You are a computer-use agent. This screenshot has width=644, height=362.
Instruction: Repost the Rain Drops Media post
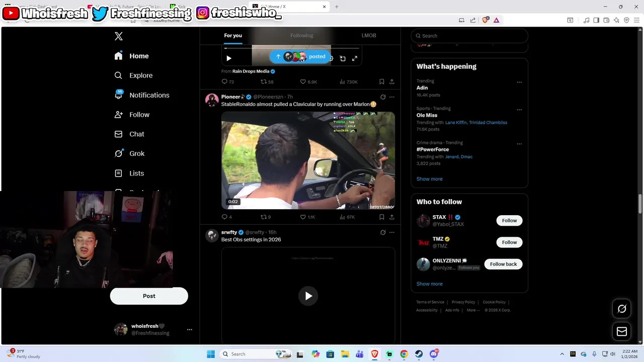267,82
